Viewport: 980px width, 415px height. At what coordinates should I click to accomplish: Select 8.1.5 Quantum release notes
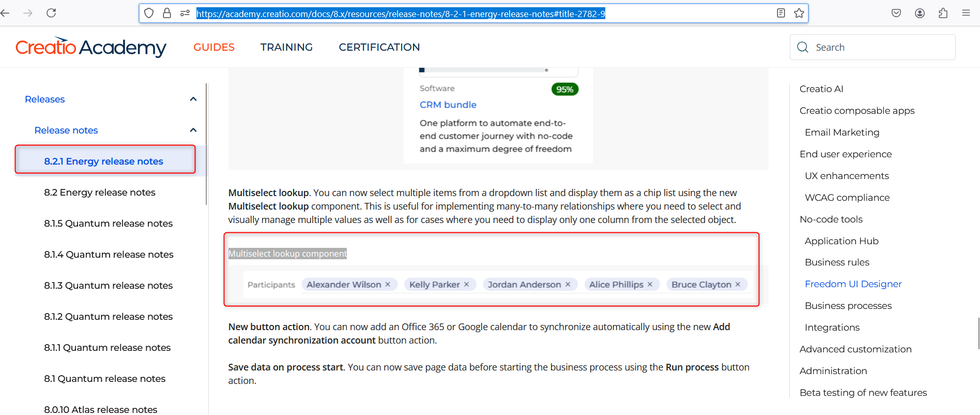tap(109, 223)
